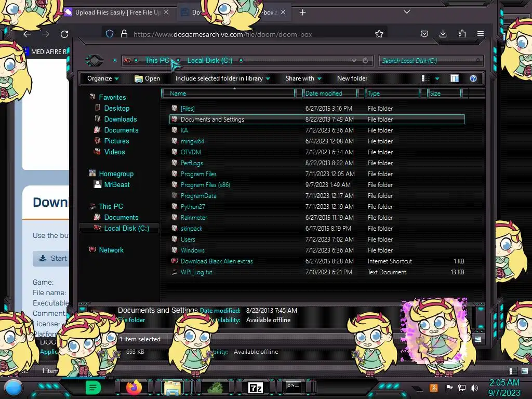This screenshot has width=532, height=399.
Task: Select Videos in navigation pane
Action: (x=114, y=152)
